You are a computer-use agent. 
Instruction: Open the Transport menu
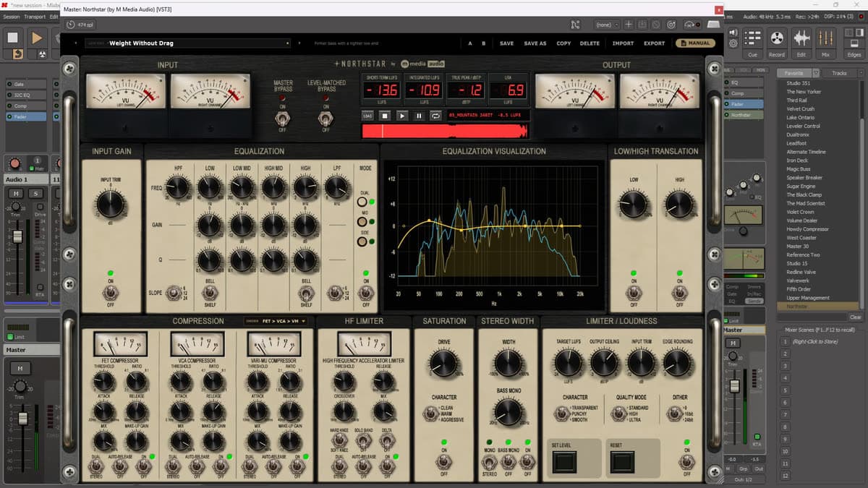(35, 16)
